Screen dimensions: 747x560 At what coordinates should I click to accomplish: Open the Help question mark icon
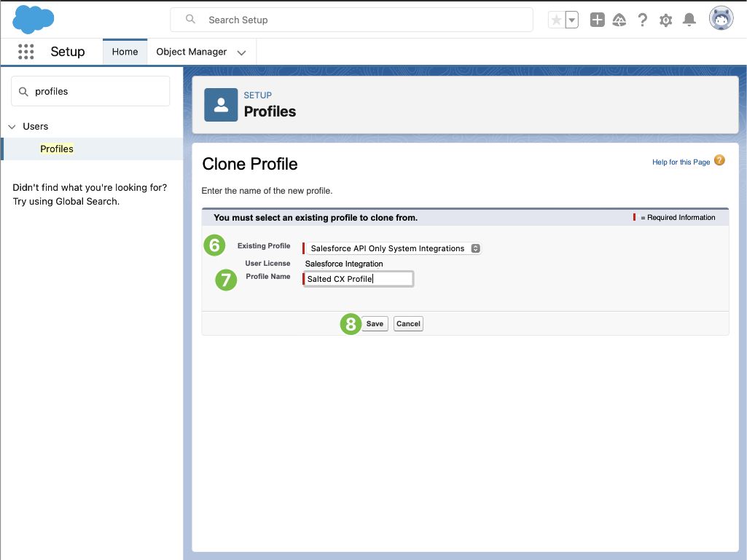pos(642,20)
